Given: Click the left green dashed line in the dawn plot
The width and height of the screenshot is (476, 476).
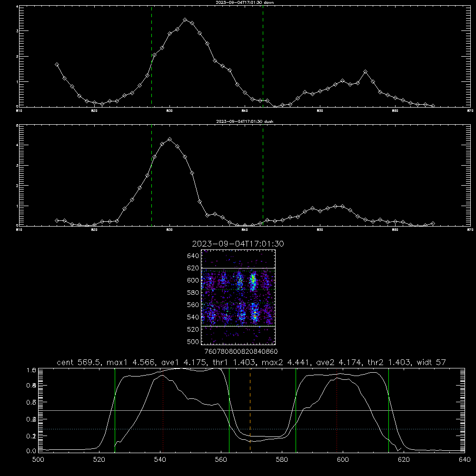Looking at the screenshot, I should [x=151, y=56].
